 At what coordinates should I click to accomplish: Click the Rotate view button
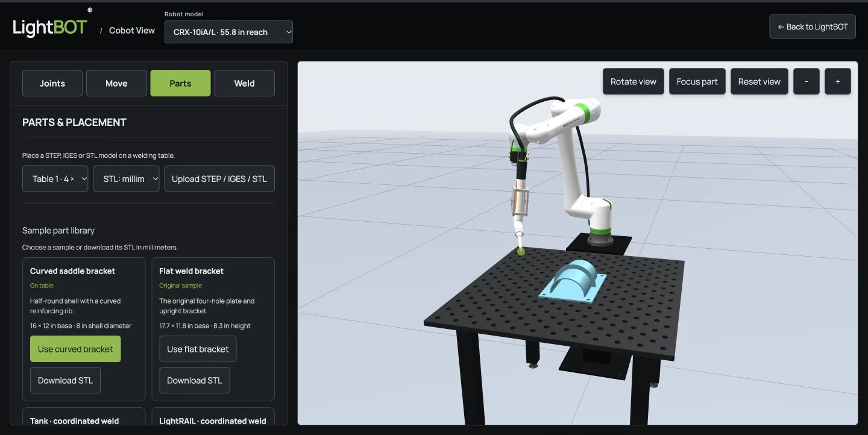(x=634, y=81)
